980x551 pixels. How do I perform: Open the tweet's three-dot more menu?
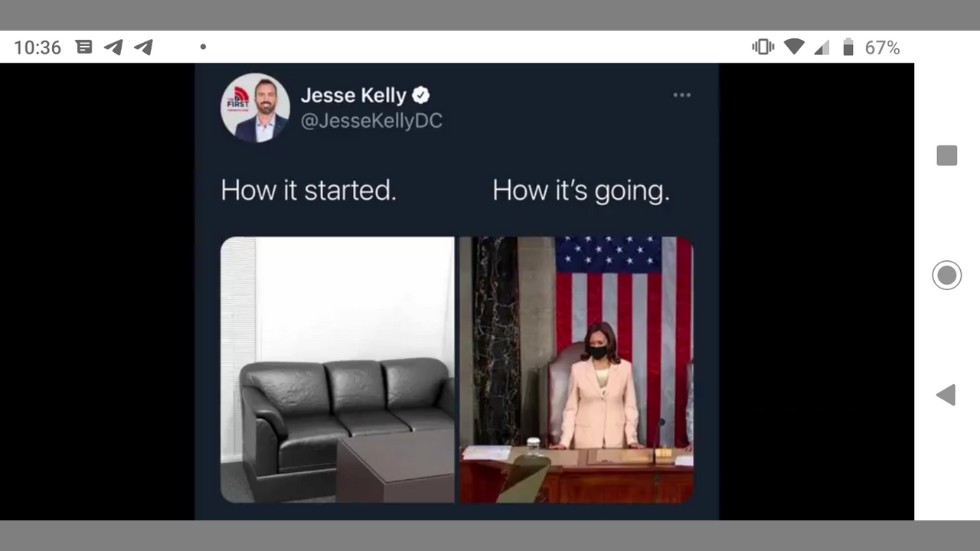681,95
